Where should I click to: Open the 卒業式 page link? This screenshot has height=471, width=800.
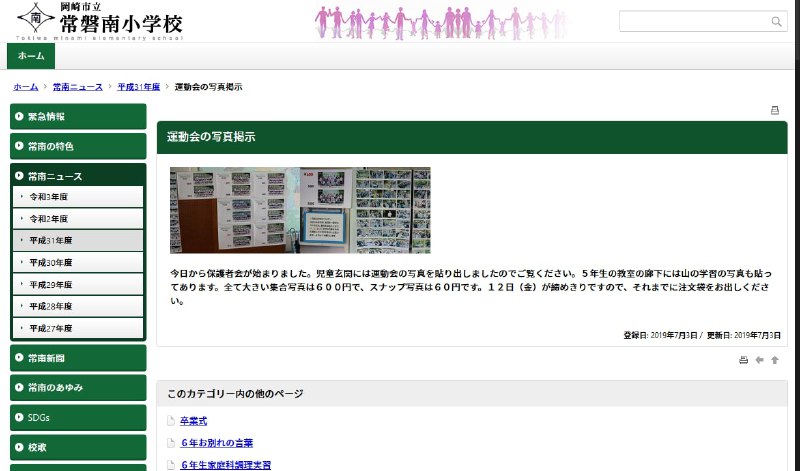[194, 421]
